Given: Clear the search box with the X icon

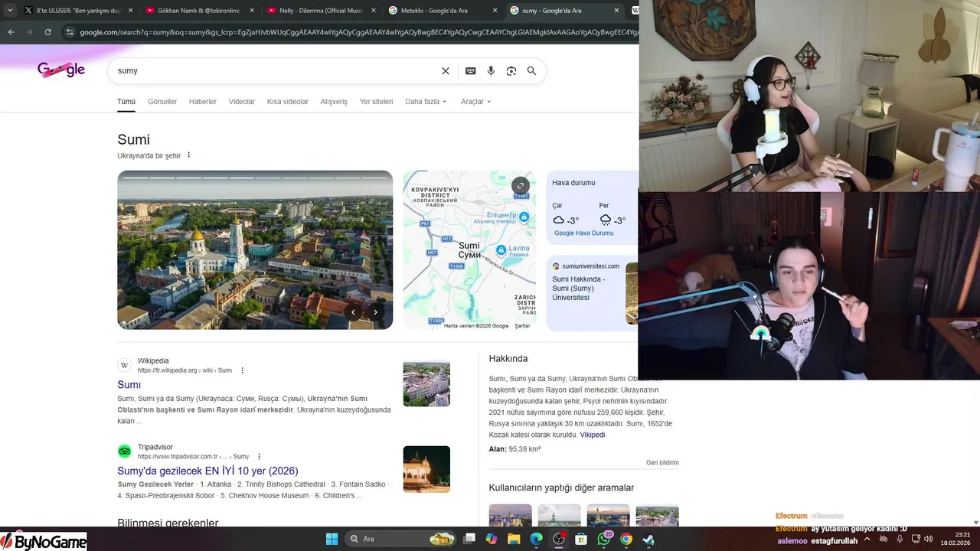Looking at the screenshot, I should click(446, 70).
